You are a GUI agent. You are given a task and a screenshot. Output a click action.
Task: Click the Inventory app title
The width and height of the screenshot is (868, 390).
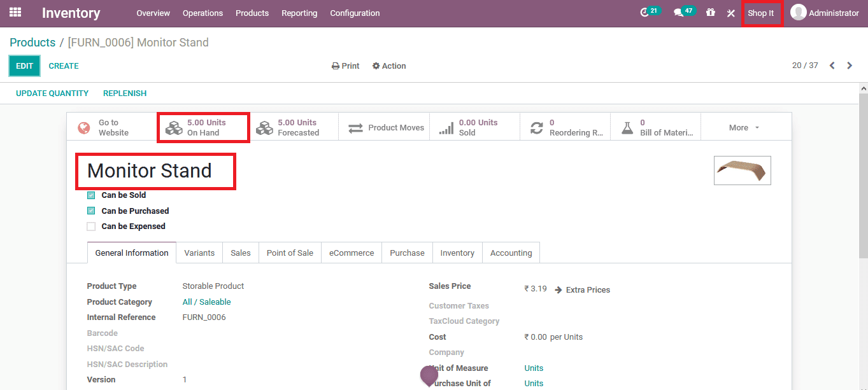(x=71, y=13)
